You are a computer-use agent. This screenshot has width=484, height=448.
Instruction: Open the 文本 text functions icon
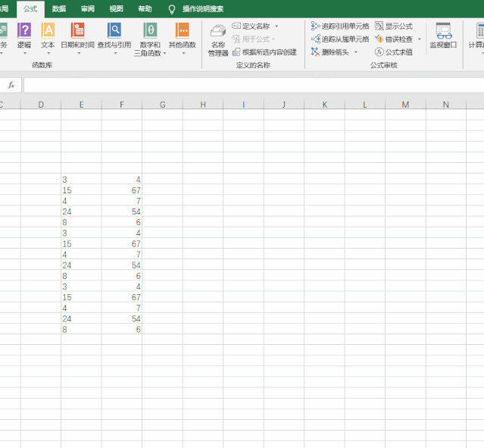(48, 30)
